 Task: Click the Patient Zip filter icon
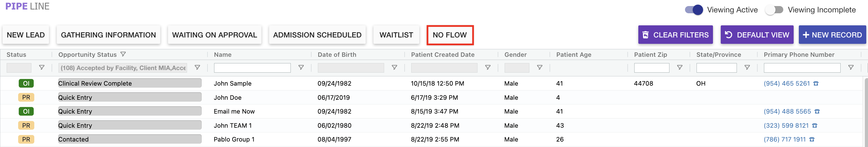coord(680,68)
